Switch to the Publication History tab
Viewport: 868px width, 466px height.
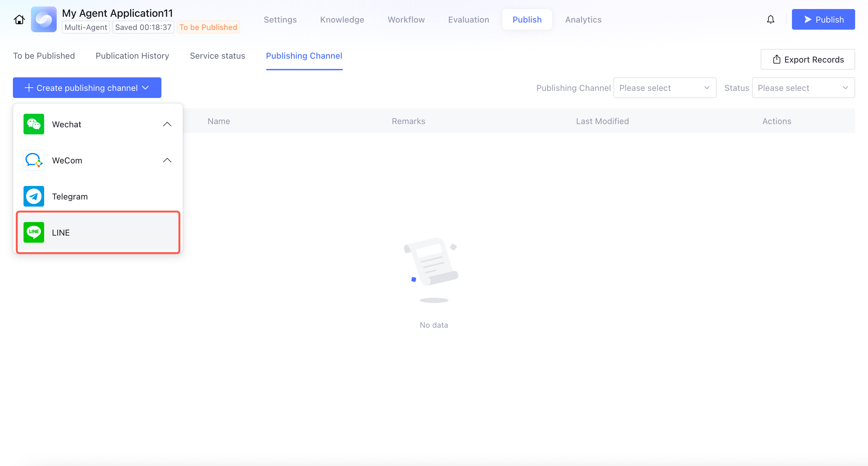132,56
